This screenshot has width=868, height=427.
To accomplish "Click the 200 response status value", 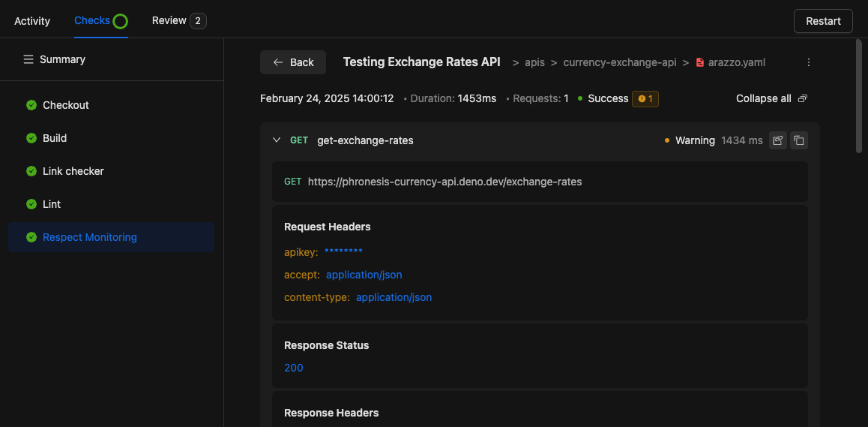I will point(293,368).
